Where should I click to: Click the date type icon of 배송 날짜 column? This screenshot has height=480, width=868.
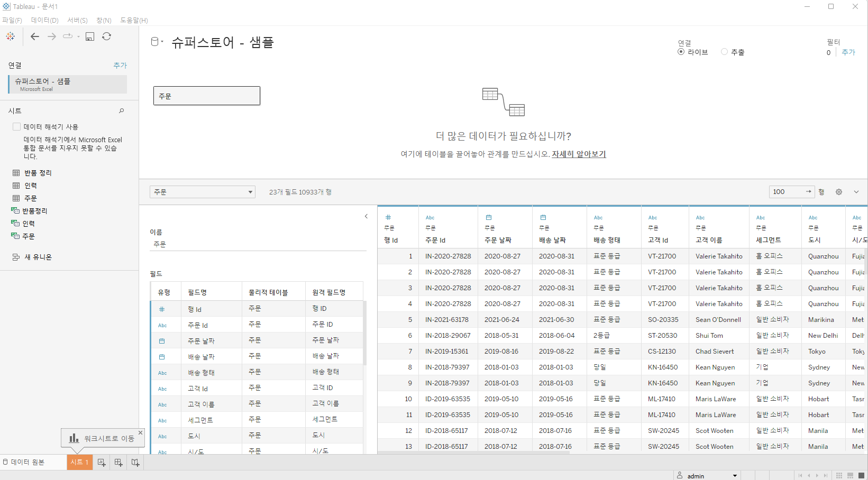pyautogui.click(x=543, y=217)
